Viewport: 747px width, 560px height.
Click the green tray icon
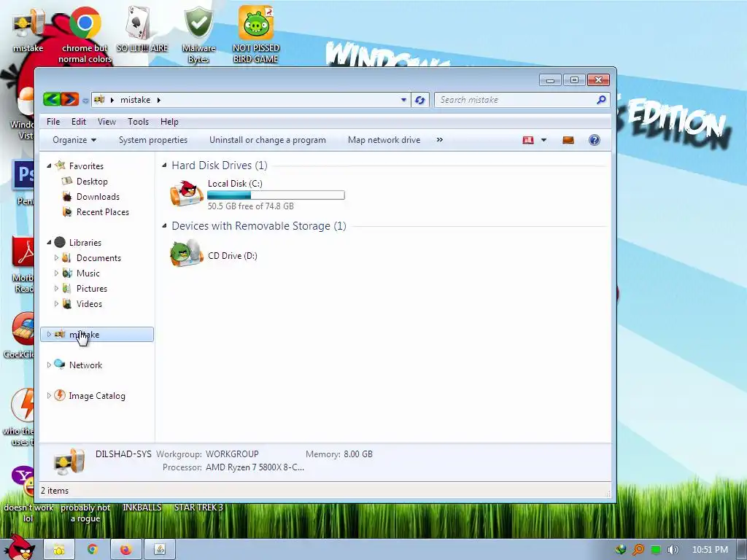point(656,550)
